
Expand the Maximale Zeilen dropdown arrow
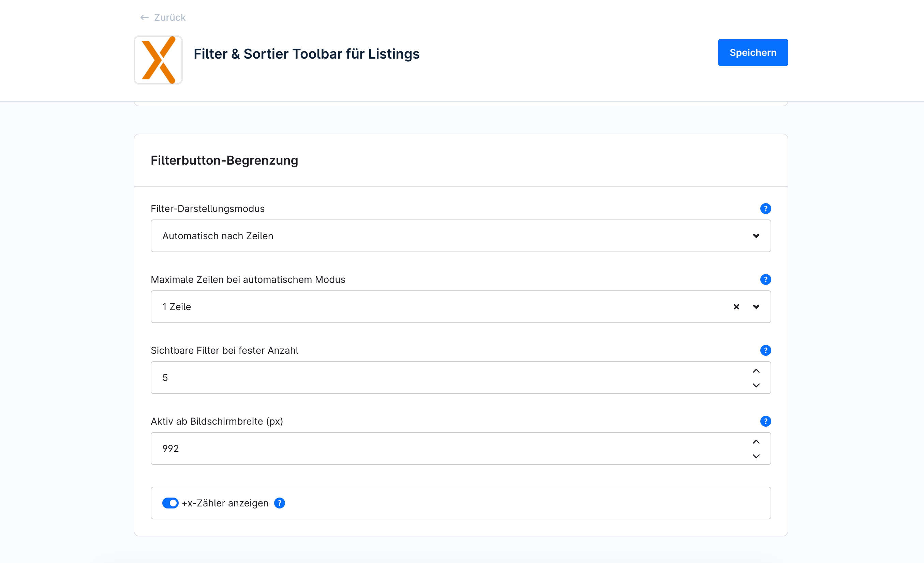click(x=756, y=307)
